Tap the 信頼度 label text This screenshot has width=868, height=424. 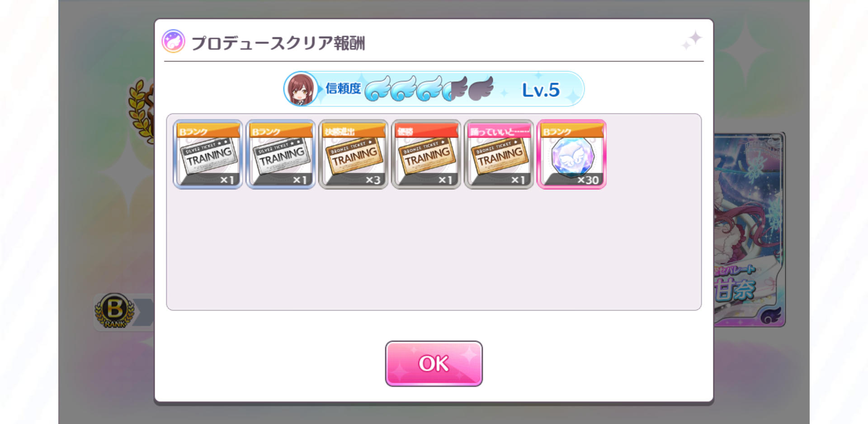coord(343,89)
